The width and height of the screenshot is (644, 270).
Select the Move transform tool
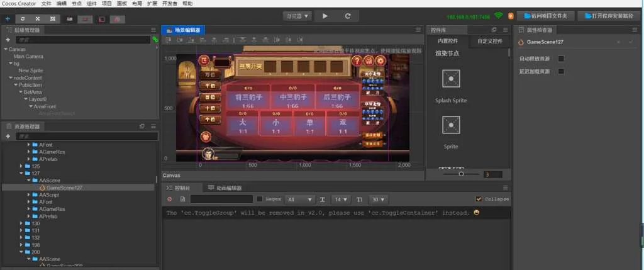(x=8, y=19)
